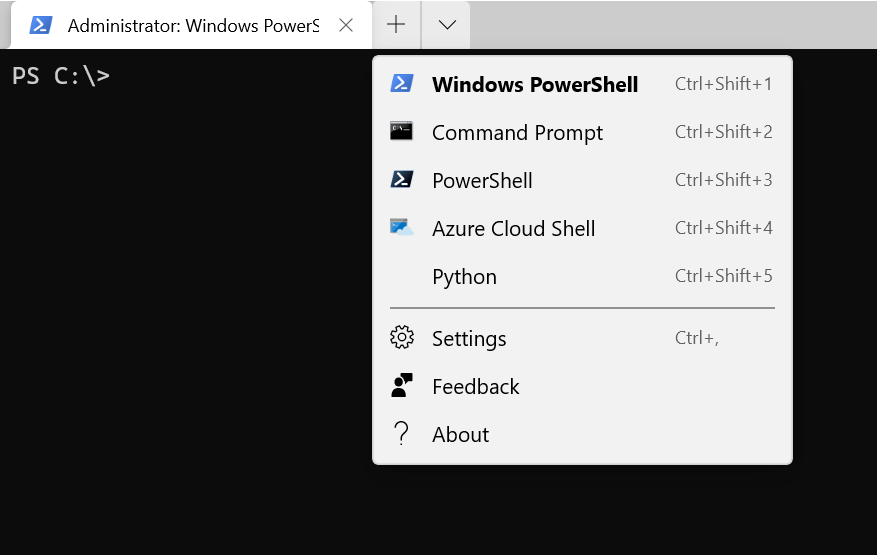The image size is (877, 555).
Task: Click the Azure Cloud Shell icon
Action: (402, 228)
